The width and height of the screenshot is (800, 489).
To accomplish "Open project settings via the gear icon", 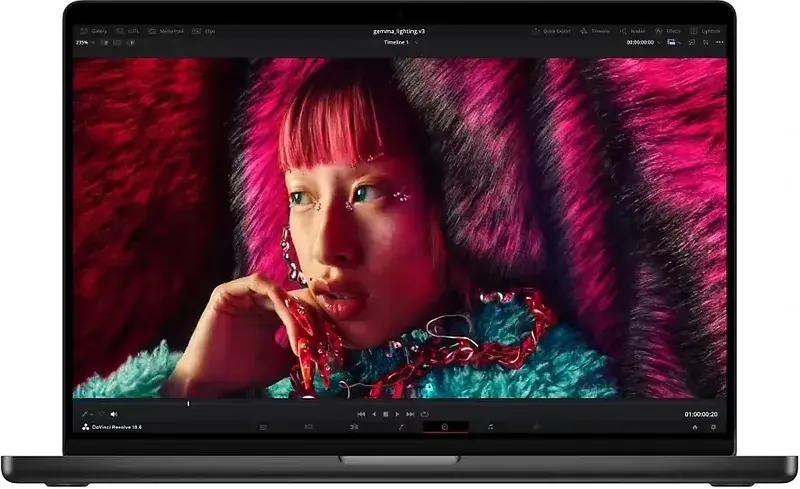I will pos(713,427).
